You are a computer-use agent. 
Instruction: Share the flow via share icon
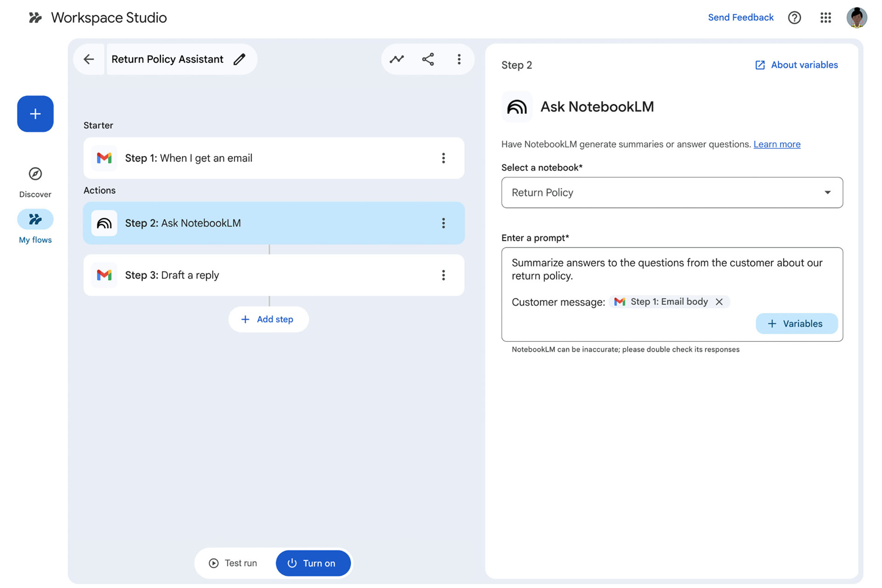(x=428, y=59)
